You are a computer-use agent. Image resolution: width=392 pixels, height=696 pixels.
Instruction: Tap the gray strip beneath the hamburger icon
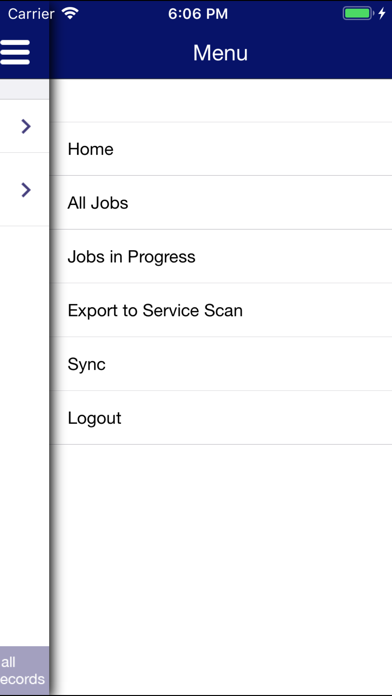[x=24, y=89]
